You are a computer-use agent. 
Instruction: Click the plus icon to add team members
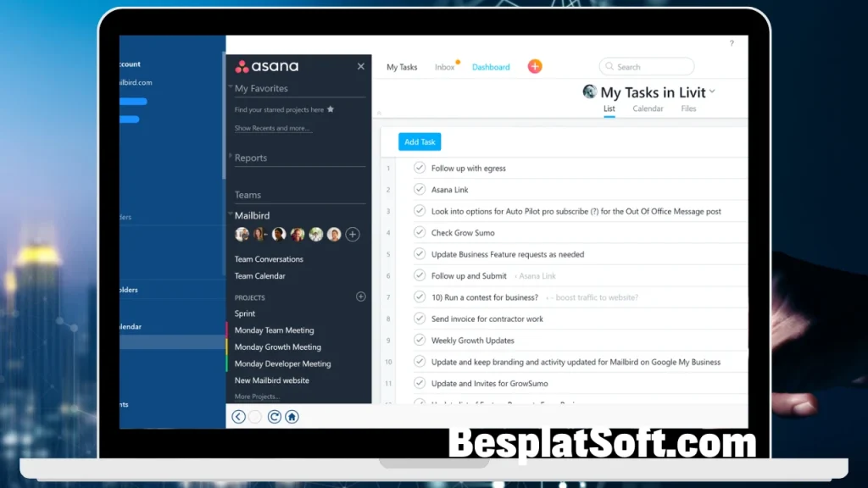click(352, 234)
